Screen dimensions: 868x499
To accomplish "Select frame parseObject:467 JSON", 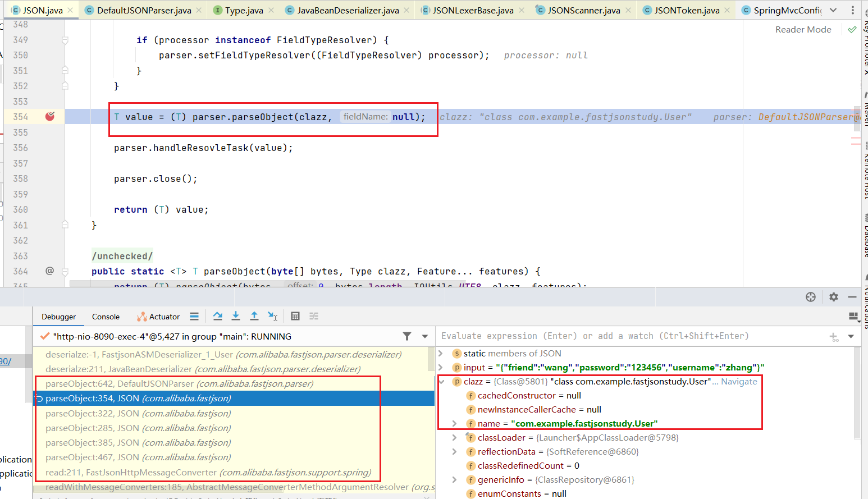I will pyautogui.click(x=234, y=457).
